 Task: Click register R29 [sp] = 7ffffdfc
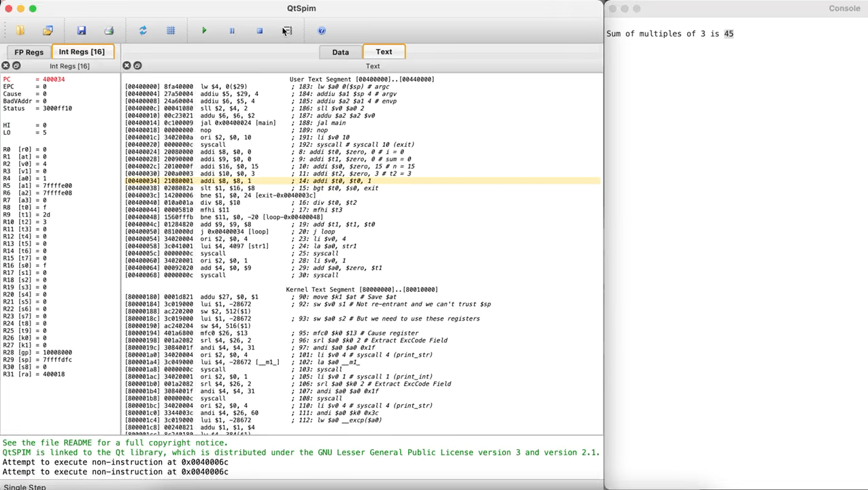(37, 360)
